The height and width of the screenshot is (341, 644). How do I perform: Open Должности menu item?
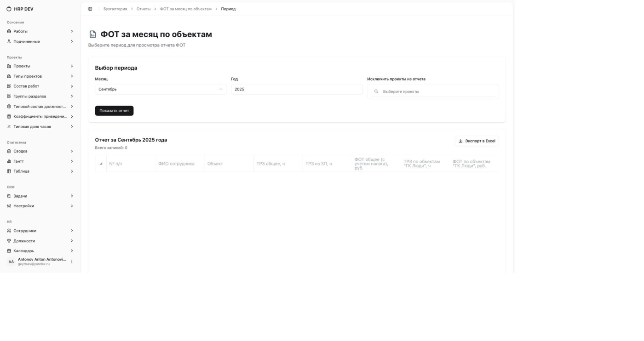click(x=40, y=241)
